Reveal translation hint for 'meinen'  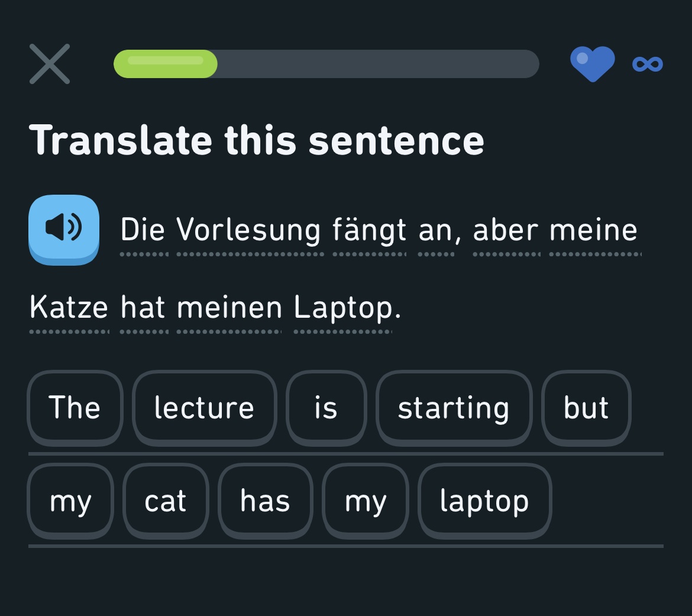click(x=229, y=308)
